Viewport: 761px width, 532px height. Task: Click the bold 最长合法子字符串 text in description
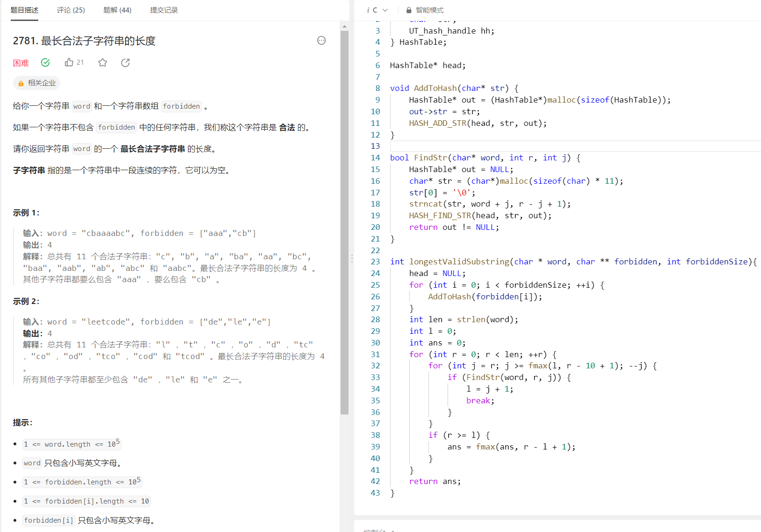(153, 149)
